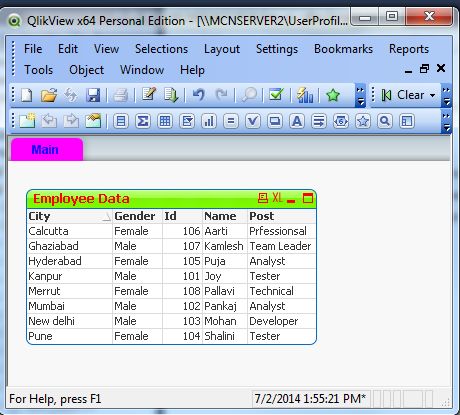Open the File menu
Viewport: 460px width, 415px height.
tap(33, 49)
